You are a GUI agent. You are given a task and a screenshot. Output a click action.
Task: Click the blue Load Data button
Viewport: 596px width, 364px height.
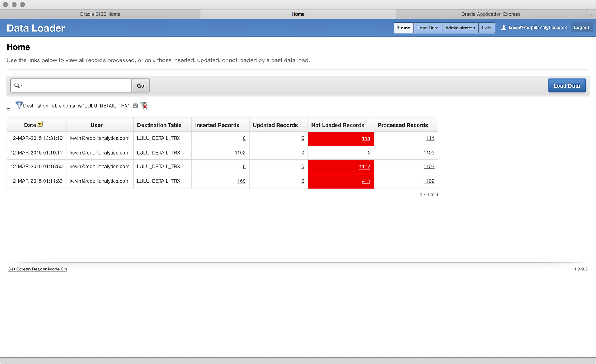567,86
